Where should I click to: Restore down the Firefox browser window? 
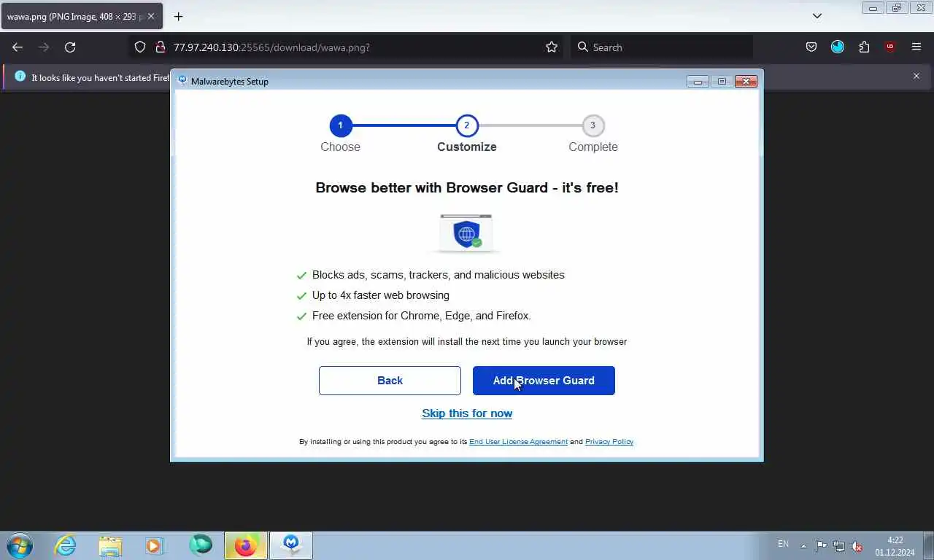click(x=897, y=8)
